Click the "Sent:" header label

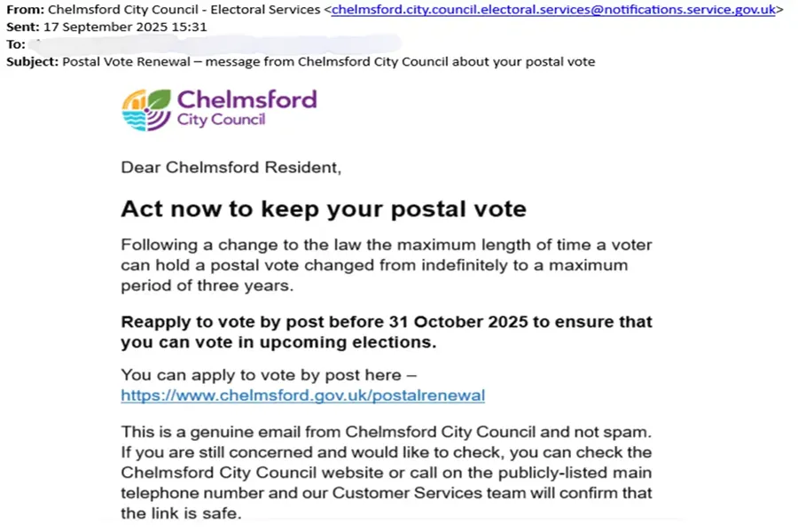click(21, 27)
